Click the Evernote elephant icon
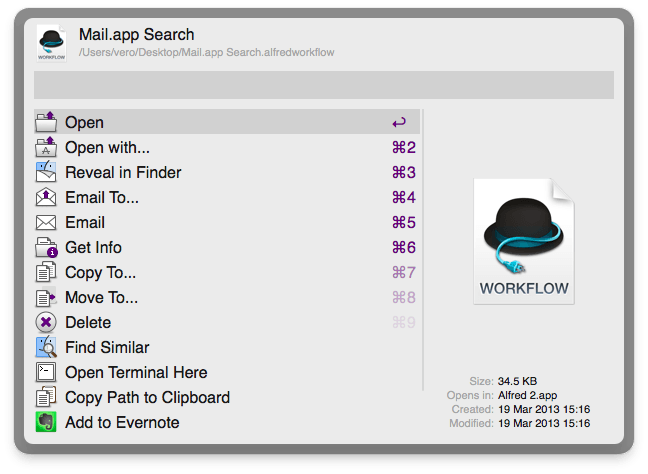 click(x=46, y=423)
